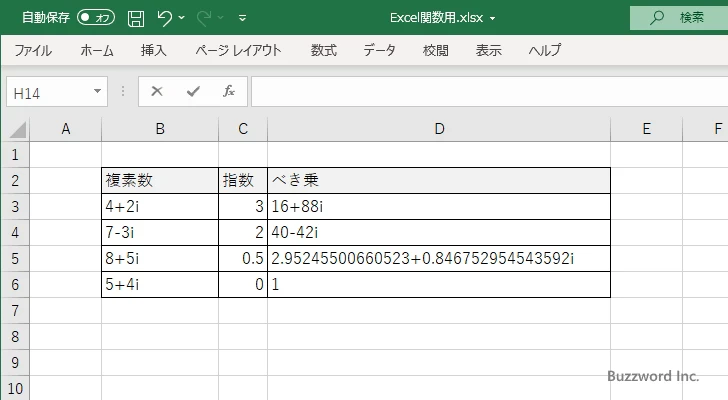Open the ホーム ribbon tab
This screenshot has width=728, height=400.
(x=97, y=50)
